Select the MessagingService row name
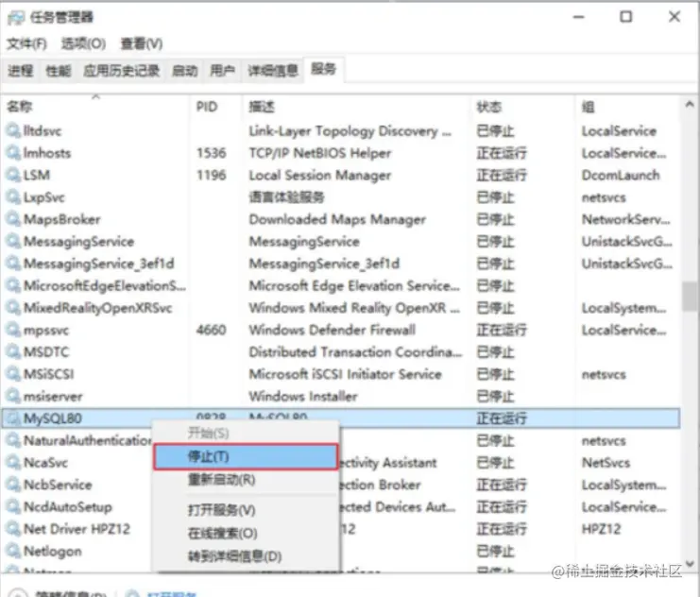 click(79, 241)
